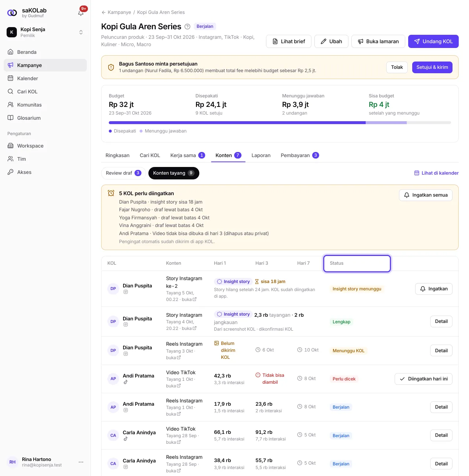The width and height of the screenshot is (469, 476).
Task: Click Diingatkan hari ini for Andi Pratama
Action: click(x=424, y=379)
